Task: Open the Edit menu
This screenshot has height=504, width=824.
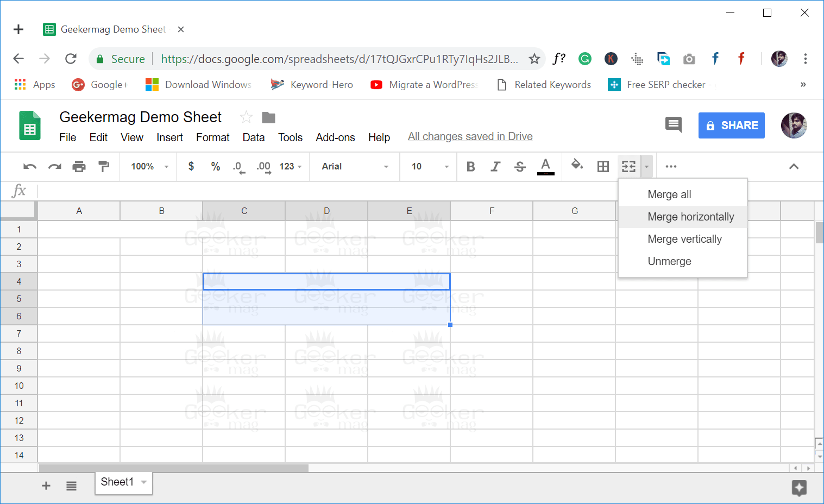Action: [x=98, y=137]
